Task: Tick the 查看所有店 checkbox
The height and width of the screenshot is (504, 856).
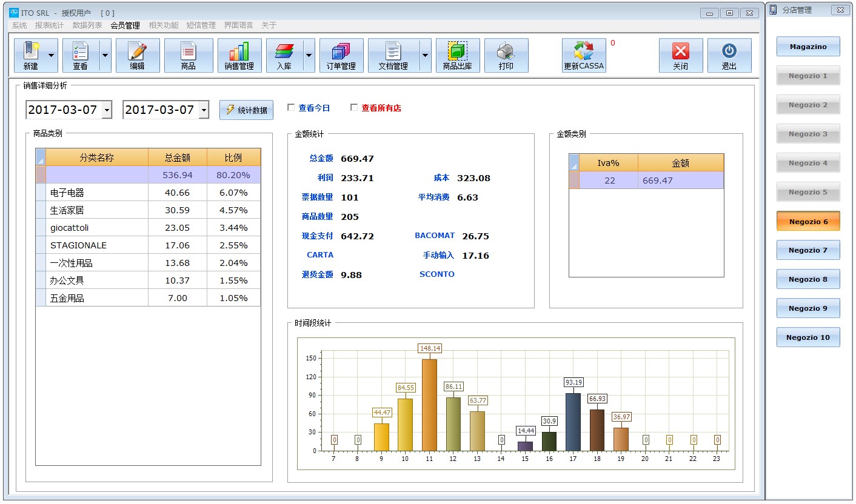Action: click(354, 108)
